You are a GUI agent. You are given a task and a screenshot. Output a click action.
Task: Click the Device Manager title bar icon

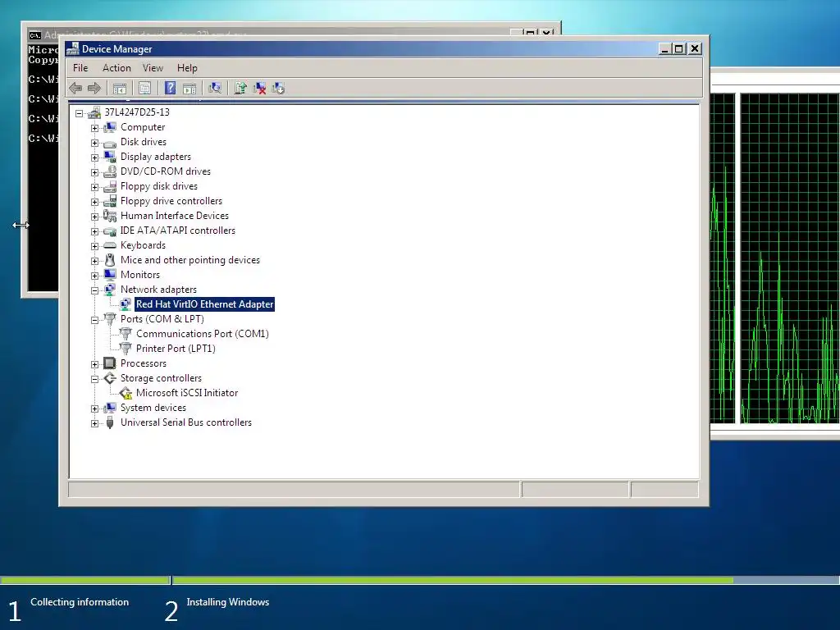(72, 48)
